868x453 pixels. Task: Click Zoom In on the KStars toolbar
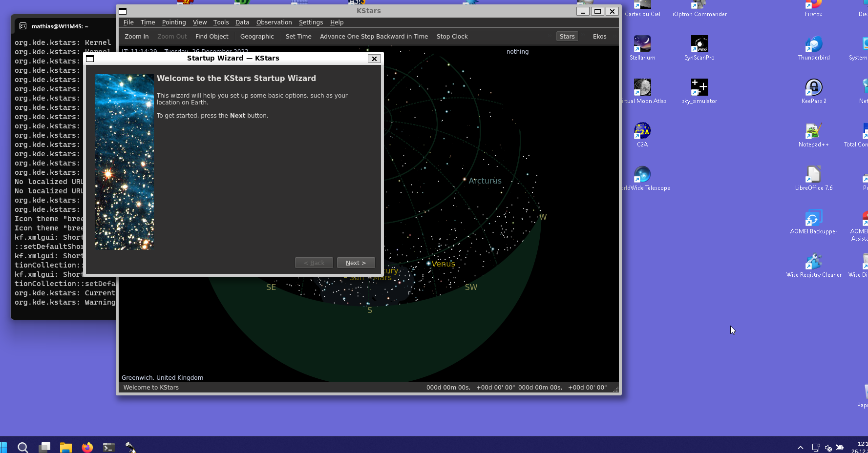pos(137,37)
